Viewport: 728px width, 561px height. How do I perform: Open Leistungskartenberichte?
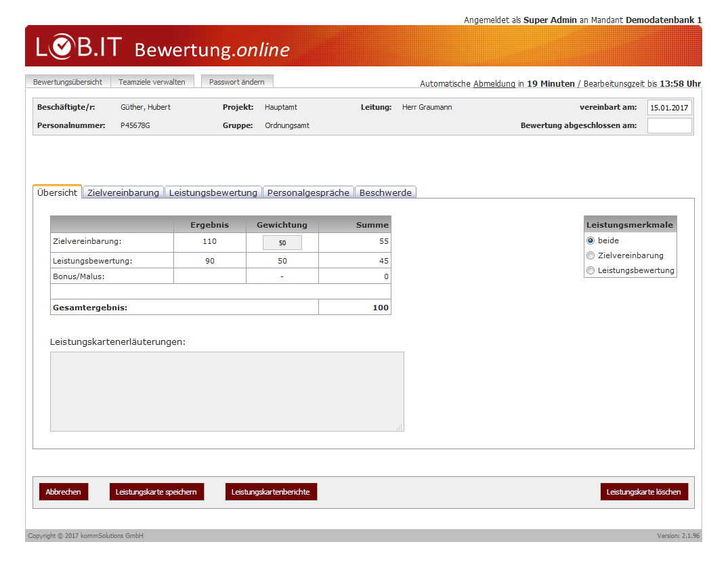pyautogui.click(x=271, y=492)
